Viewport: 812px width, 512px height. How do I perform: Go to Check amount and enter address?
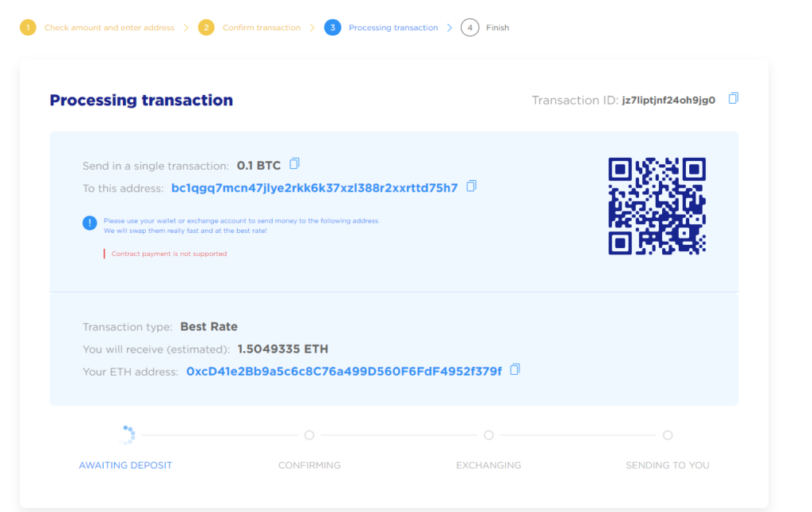tap(109, 28)
